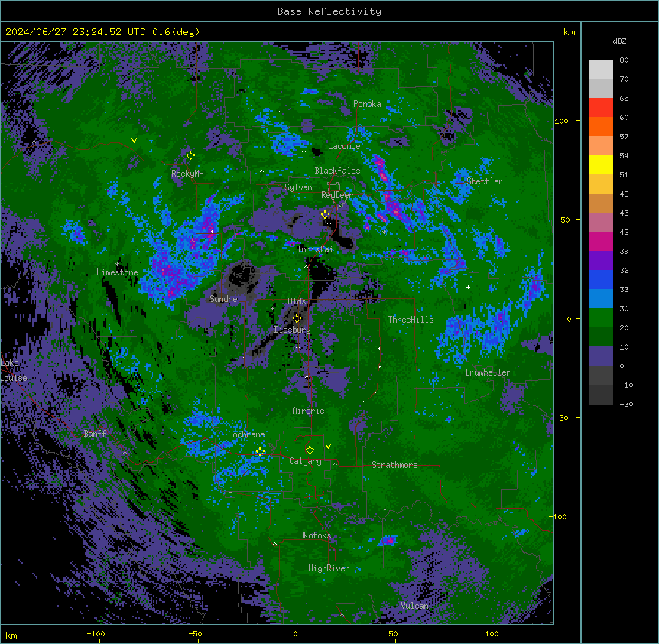Select the yellow diamond marker under RedDeer label

click(325, 214)
